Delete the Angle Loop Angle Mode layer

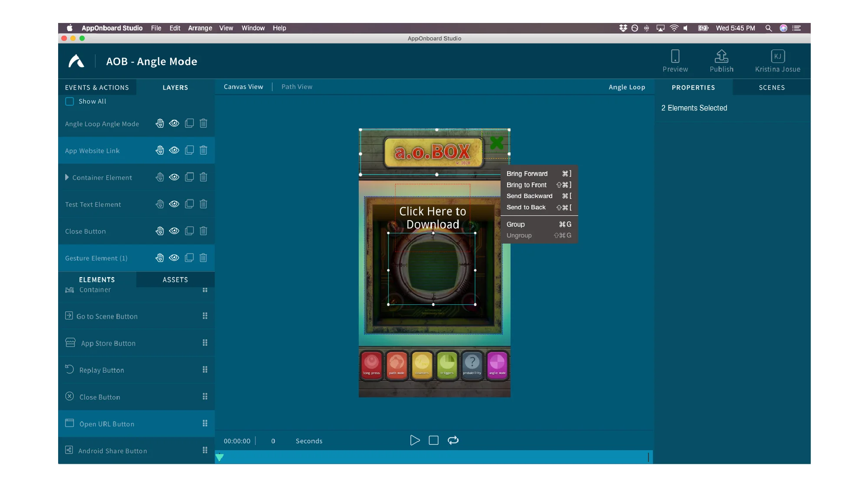[203, 124]
